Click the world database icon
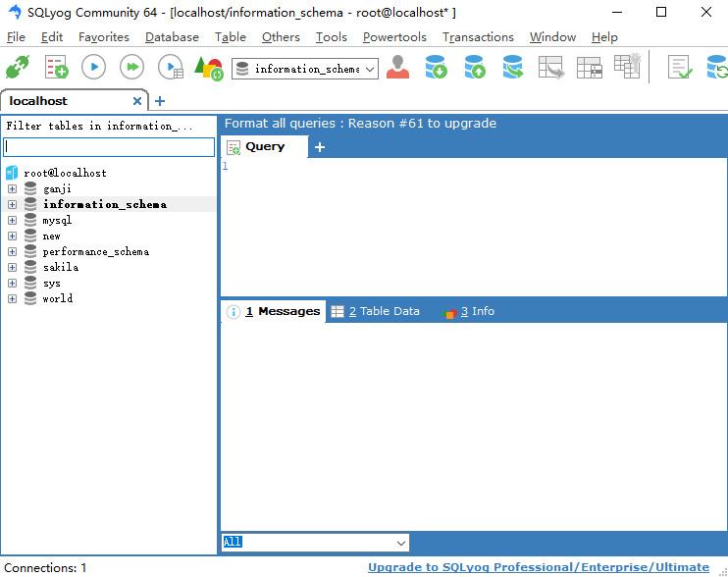Viewport: 728px width, 577px height. pos(30,298)
